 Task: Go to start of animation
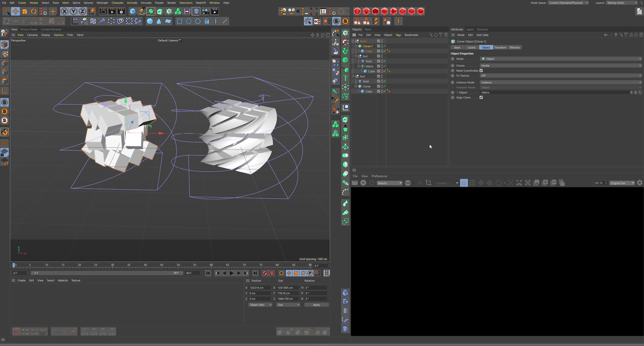[208, 273]
